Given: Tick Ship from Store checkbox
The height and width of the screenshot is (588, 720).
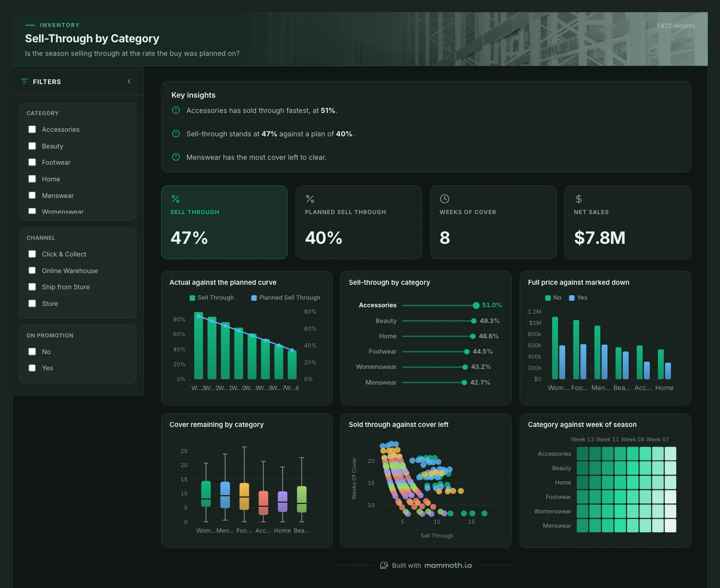Looking at the screenshot, I should tap(32, 287).
